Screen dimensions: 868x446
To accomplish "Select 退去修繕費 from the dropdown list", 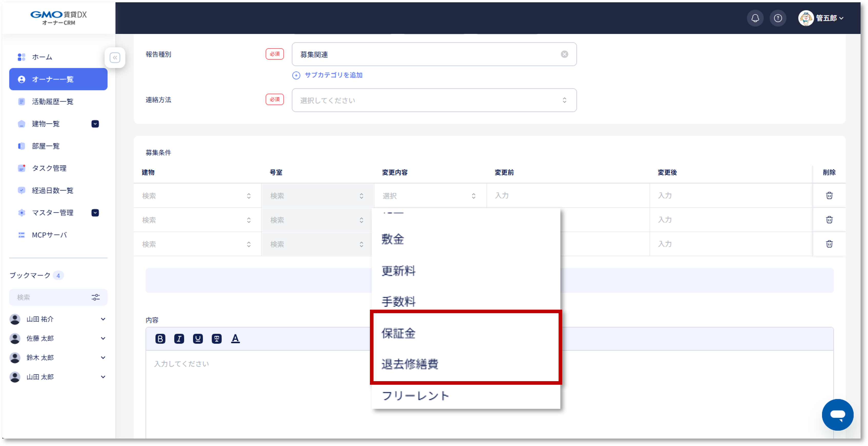I will (466, 364).
